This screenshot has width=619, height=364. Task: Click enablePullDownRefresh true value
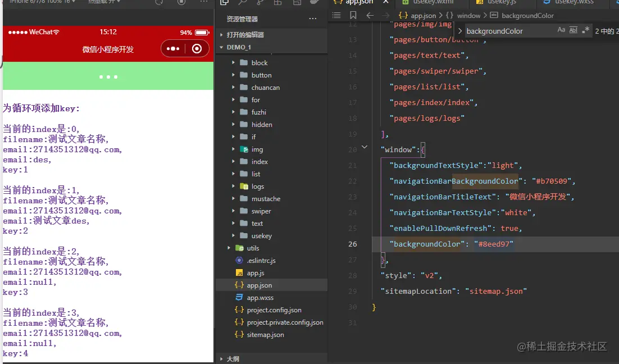[x=509, y=228]
